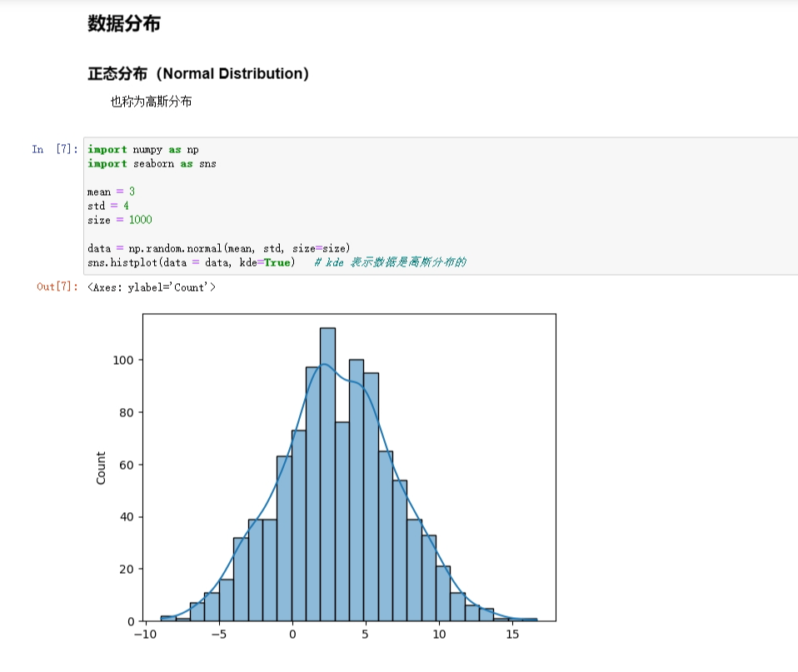The height and width of the screenshot is (672, 798).
Task: Click the y-axis tick label 100
Action: [123, 361]
